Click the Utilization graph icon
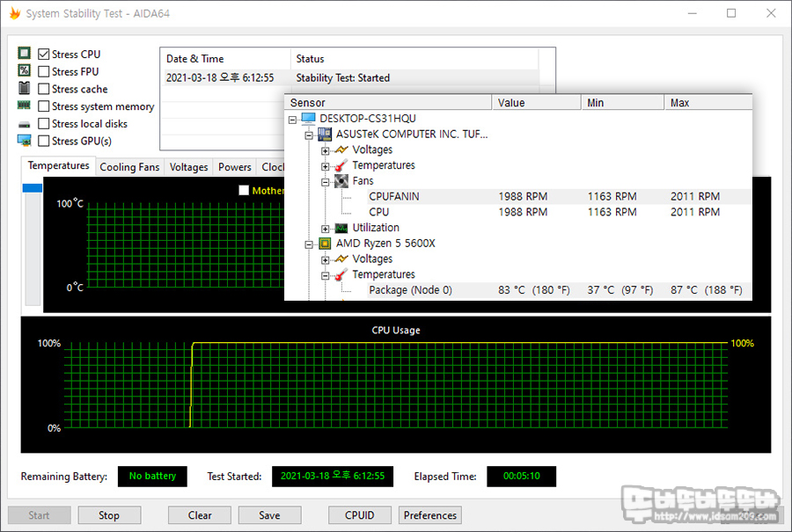The width and height of the screenshot is (792, 532). click(341, 228)
